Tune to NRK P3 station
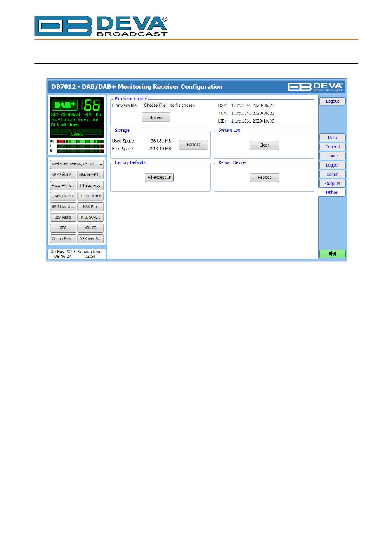Image resolution: width=392 pixels, height=559 pixels. pyautogui.click(x=90, y=228)
